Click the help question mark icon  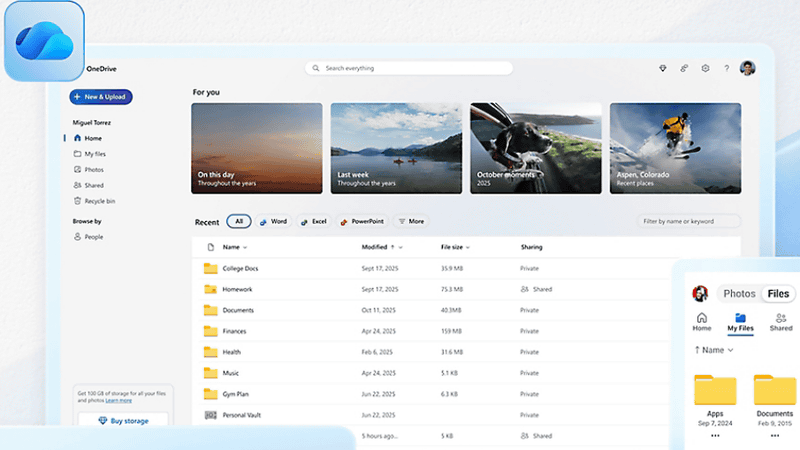click(726, 68)
